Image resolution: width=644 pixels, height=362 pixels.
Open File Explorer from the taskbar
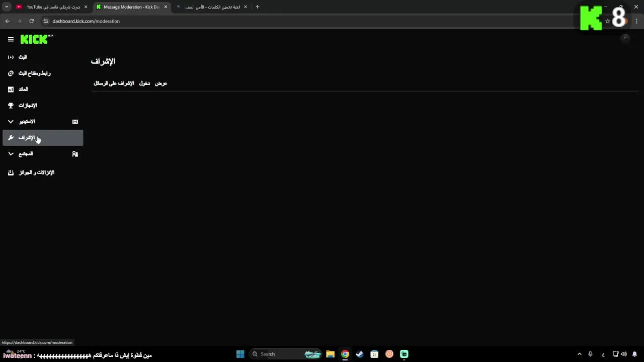click(330, 354)
